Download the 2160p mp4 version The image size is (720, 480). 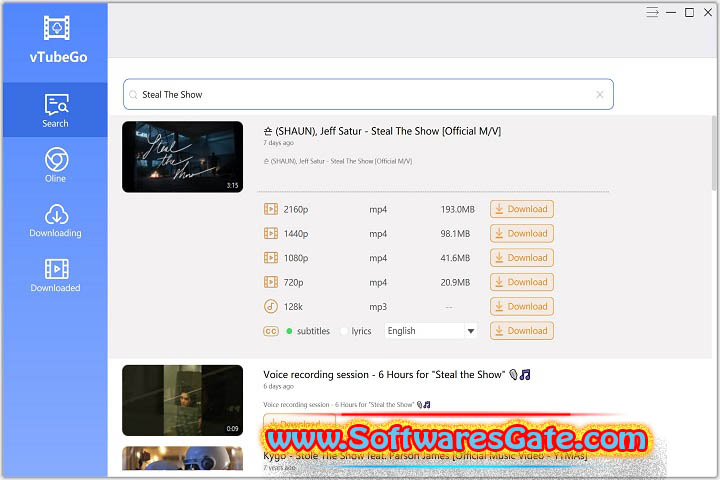click(522, 209)
